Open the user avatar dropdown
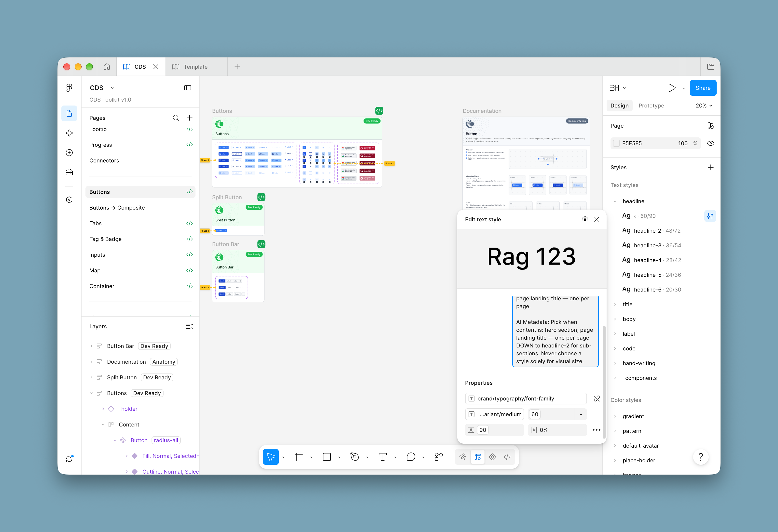The width and height of the screenshot is (778, 532). [x=617, y=88]
